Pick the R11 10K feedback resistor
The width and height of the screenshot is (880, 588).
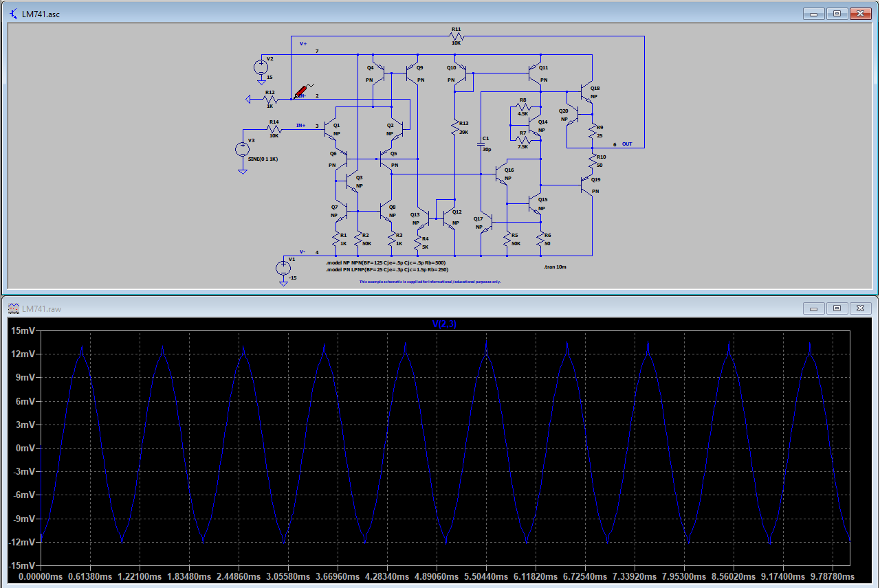(x=455, y=36)
